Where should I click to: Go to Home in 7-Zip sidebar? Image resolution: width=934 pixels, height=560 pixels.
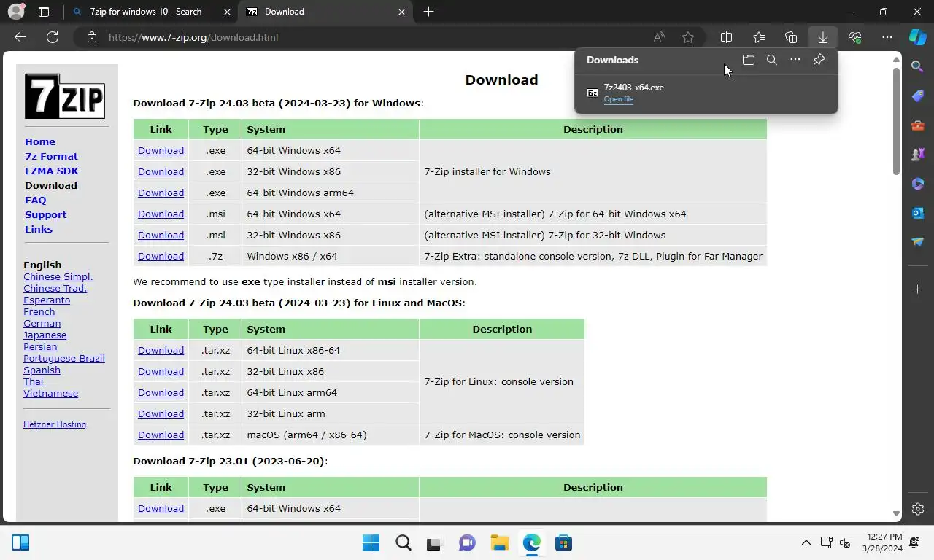coord(40,141)
